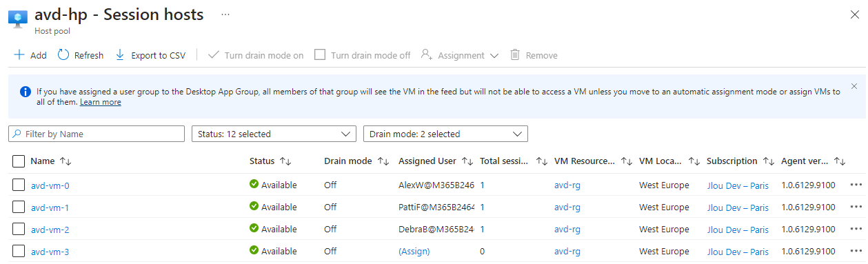Sort by the VM Resource group column arrows
This screenshot has width=868, height=264.
pos(627,161)
